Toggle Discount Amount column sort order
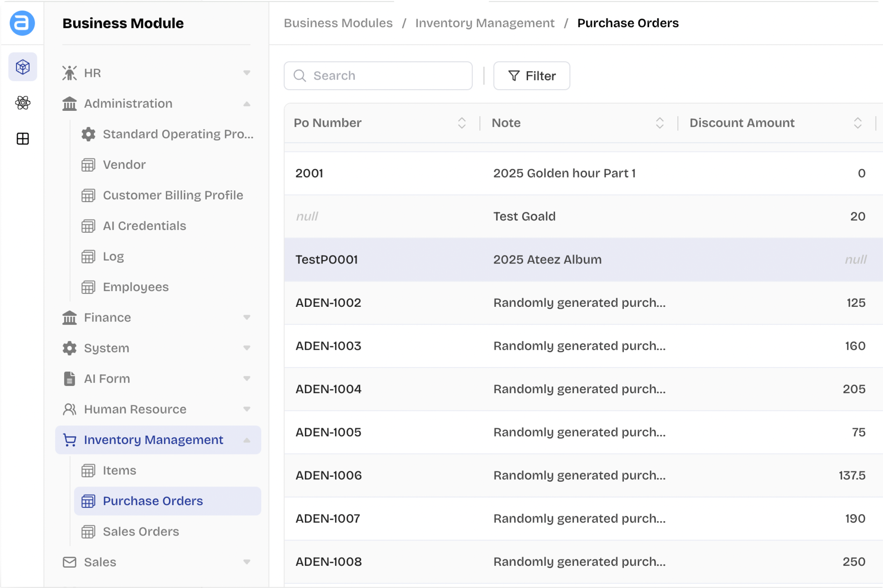 point(857,123)
